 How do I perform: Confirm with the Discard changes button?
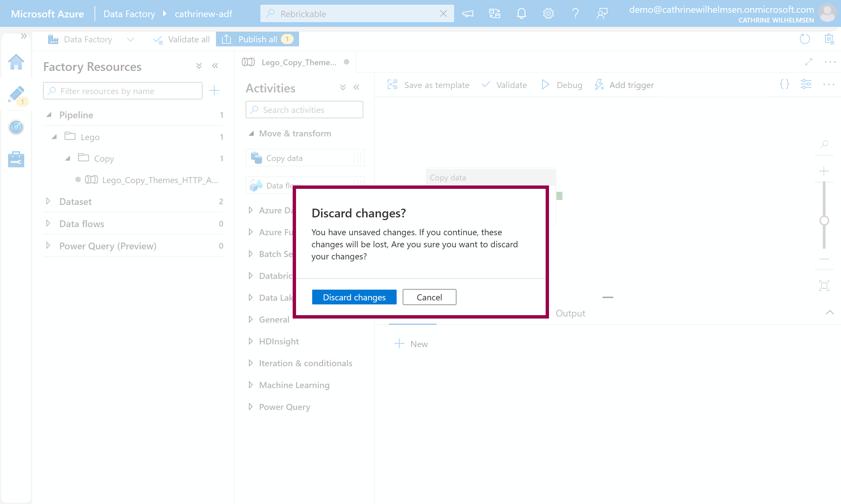pos(354,297)
